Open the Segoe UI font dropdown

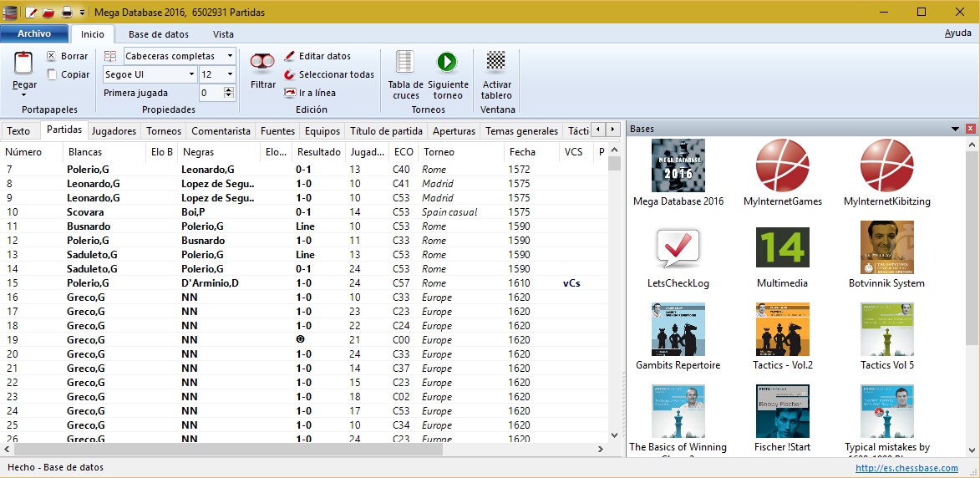(191, 74)
